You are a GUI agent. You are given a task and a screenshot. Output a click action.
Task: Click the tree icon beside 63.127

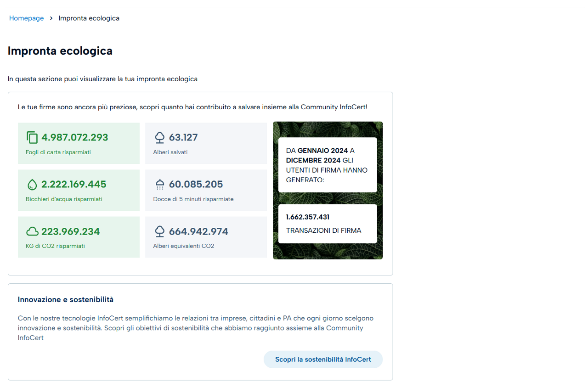(159, 138)
